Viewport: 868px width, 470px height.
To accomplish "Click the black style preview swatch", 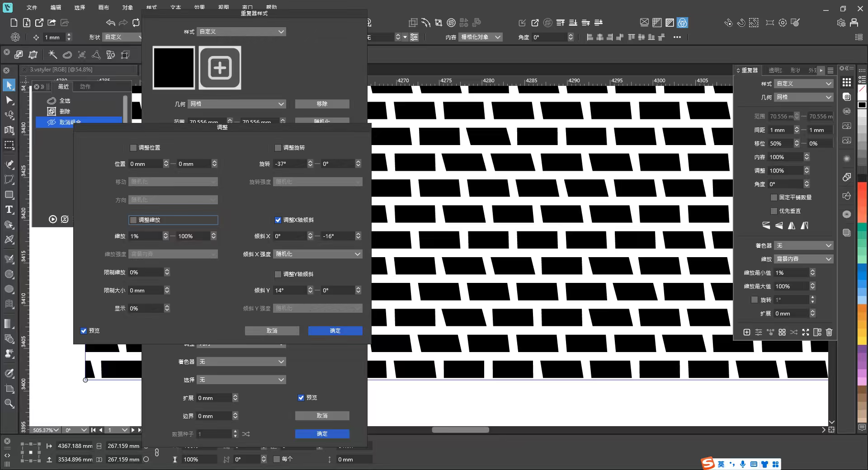I will [x=174, y=68].
